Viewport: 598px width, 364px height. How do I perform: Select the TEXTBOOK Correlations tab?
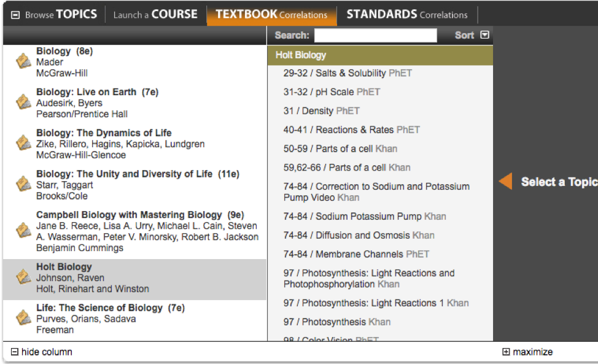pos(271,15)
